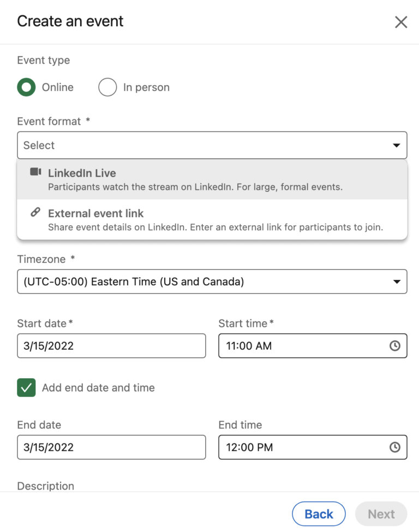
Task: Click the chain link icon beside External event link
Action: [x=35, y=213]
